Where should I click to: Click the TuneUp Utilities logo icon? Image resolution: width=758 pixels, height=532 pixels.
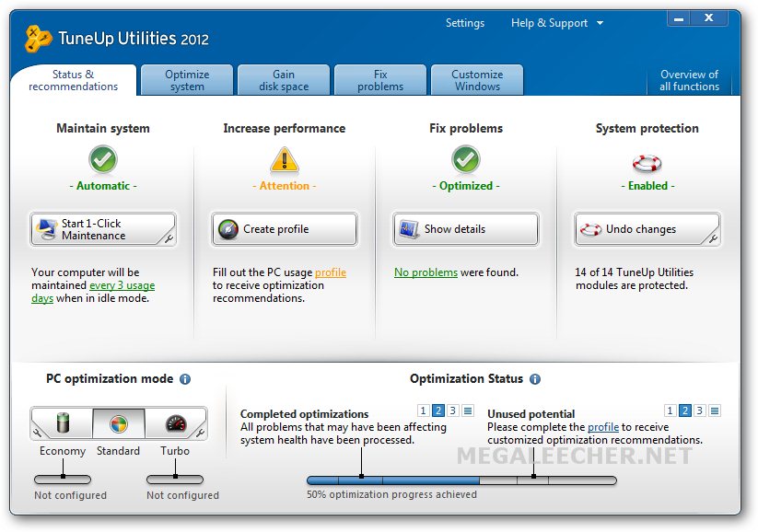38,38
